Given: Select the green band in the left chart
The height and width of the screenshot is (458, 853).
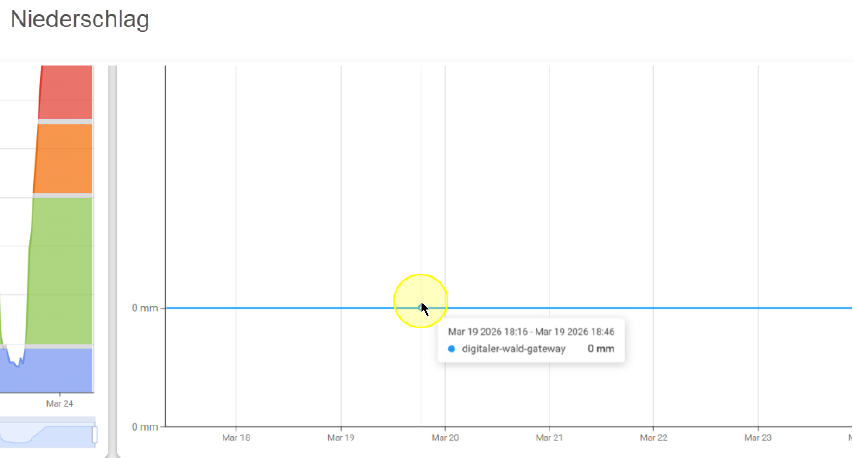Looking at the screenshot, I should tap(63, 270).
